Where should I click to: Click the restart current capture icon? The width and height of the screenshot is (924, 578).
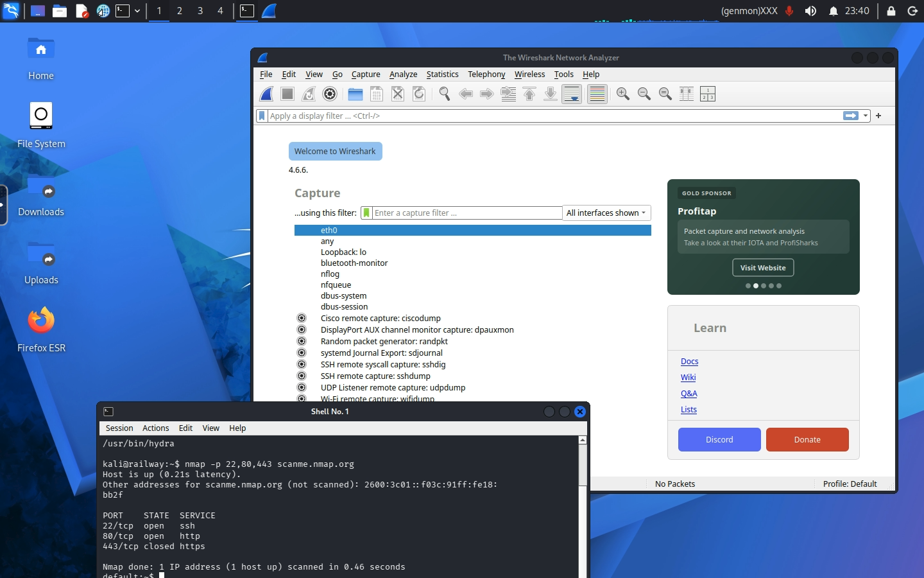click(309, 94)
